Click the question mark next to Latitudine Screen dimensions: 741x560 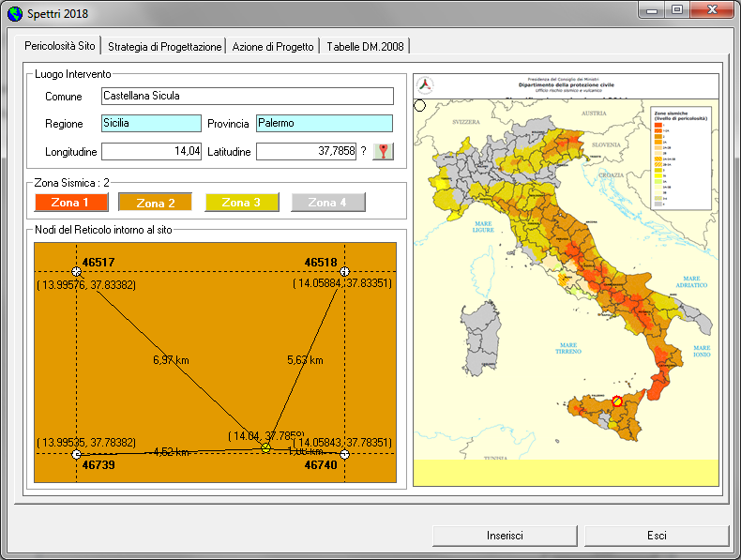click(363, 151)
